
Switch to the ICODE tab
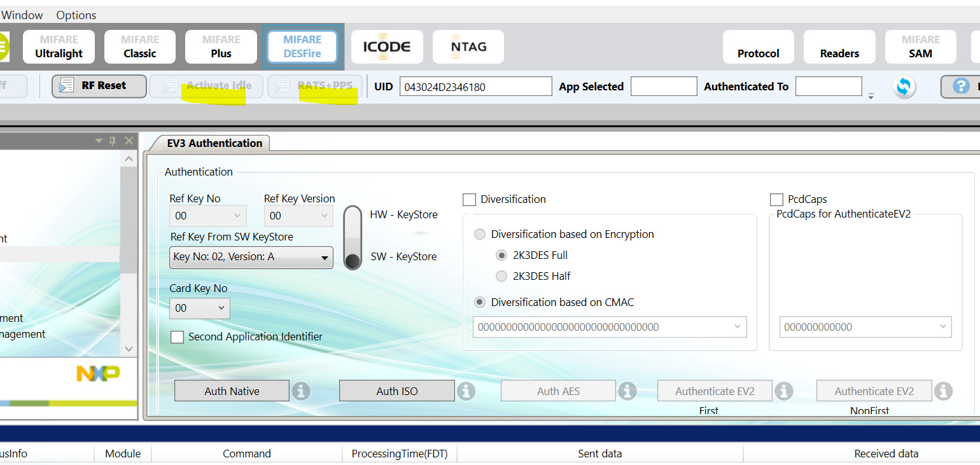pos(387,46)
